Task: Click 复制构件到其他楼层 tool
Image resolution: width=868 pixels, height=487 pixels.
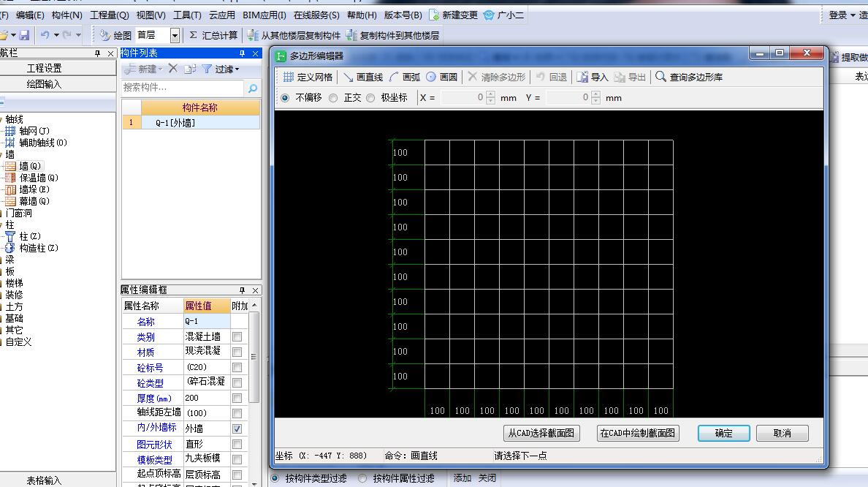Action: tap(392, 35)
